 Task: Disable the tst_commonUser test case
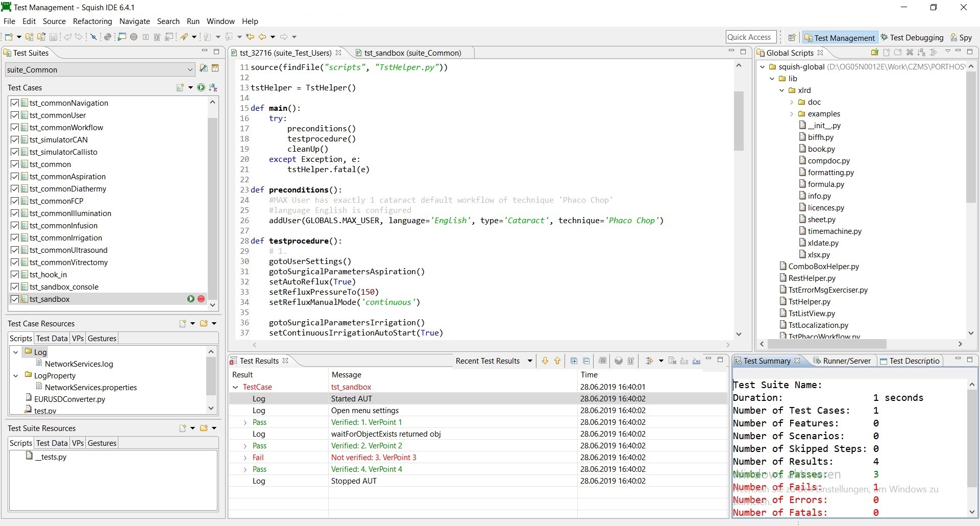tap(15, 115)
